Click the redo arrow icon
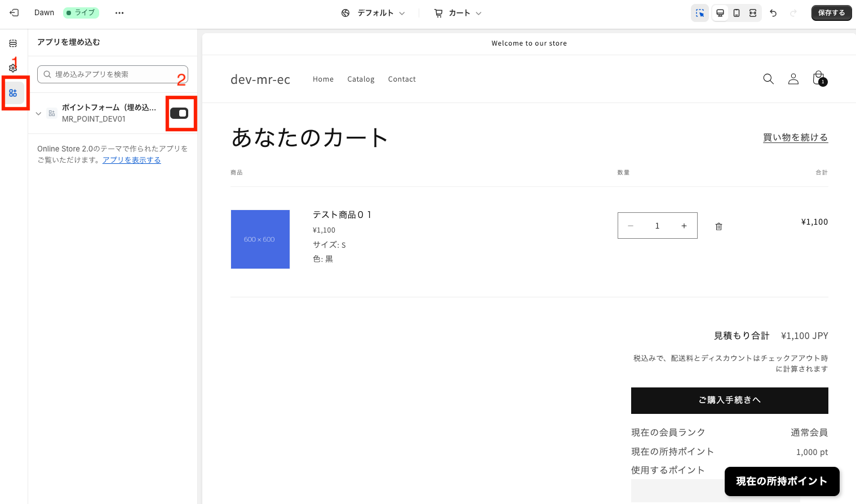 [x=793, y=13]
